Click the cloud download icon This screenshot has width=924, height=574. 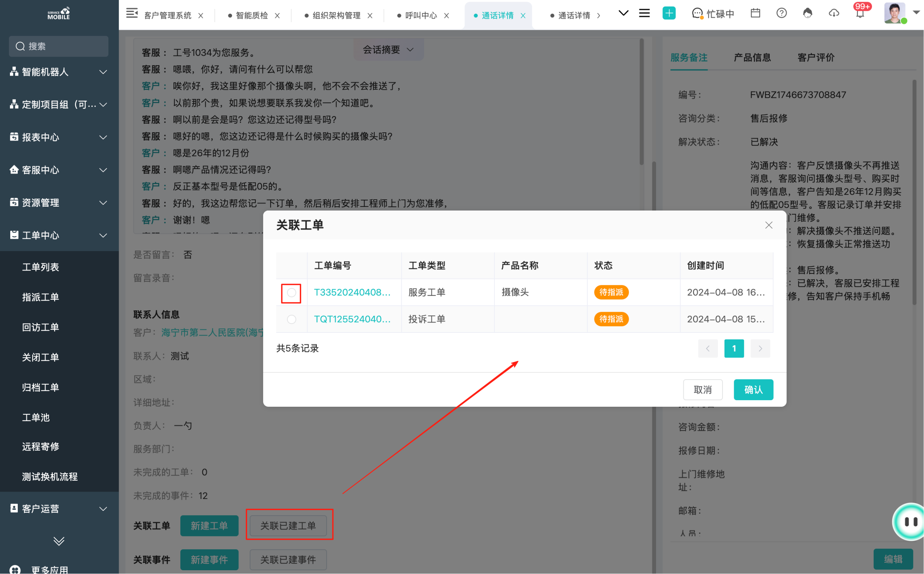click(x=834, y=13)
